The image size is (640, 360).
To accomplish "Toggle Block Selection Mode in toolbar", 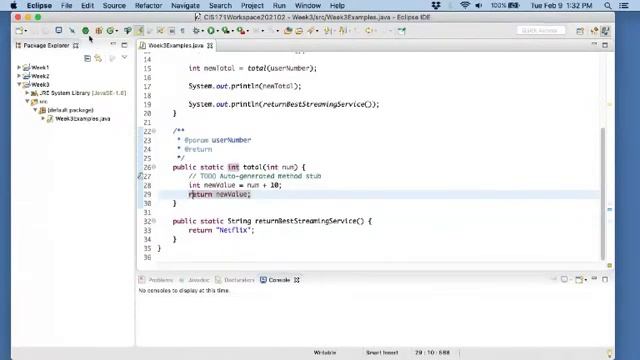I will click(x=172, y=31).
